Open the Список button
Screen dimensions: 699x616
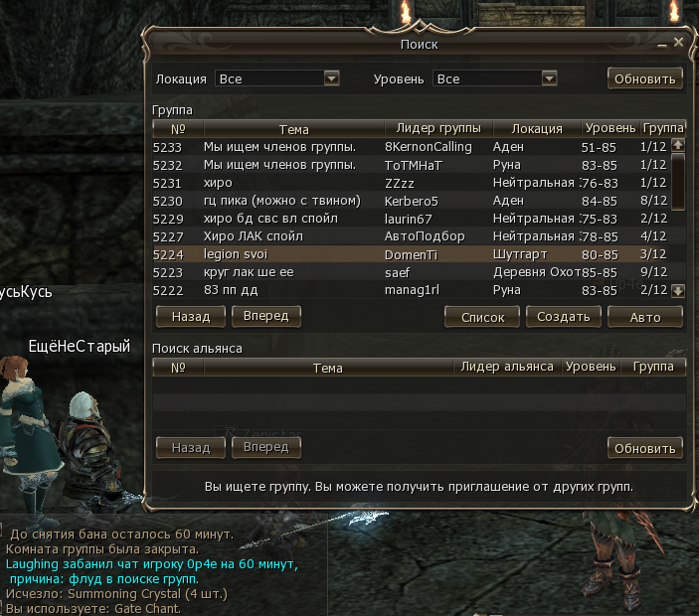(x=482, y=317)
